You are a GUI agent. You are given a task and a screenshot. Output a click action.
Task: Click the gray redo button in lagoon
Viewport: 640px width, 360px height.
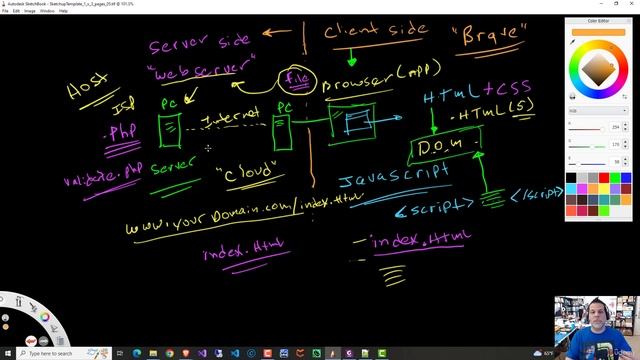(x=43, y=341)
